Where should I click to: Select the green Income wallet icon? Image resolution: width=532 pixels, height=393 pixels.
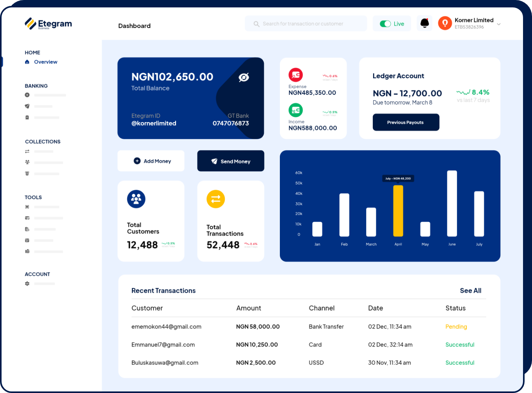295,110
